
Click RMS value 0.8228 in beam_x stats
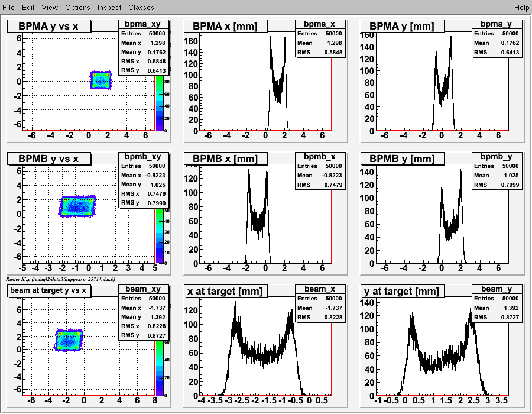tap(333, 317)
